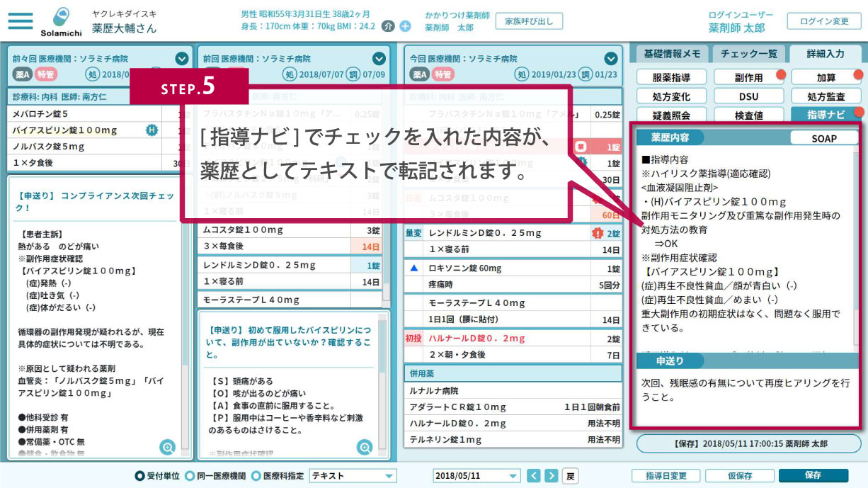868x488 pixels.
Task: Click the red alert icon on レンドルミンD錠
Action: click(x=597, y=233)
